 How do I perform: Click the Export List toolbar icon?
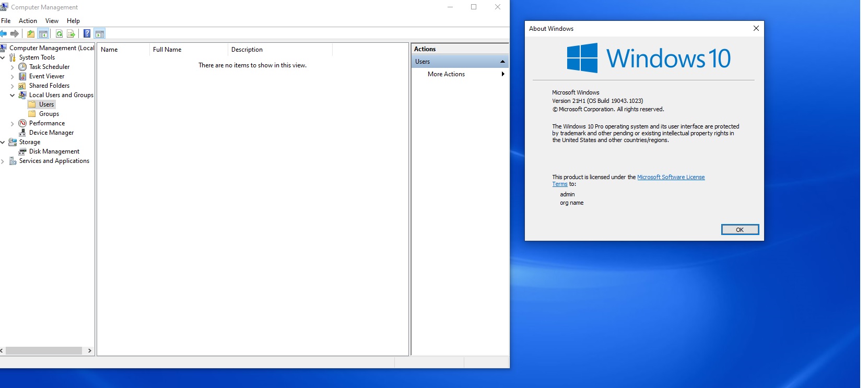71,34
